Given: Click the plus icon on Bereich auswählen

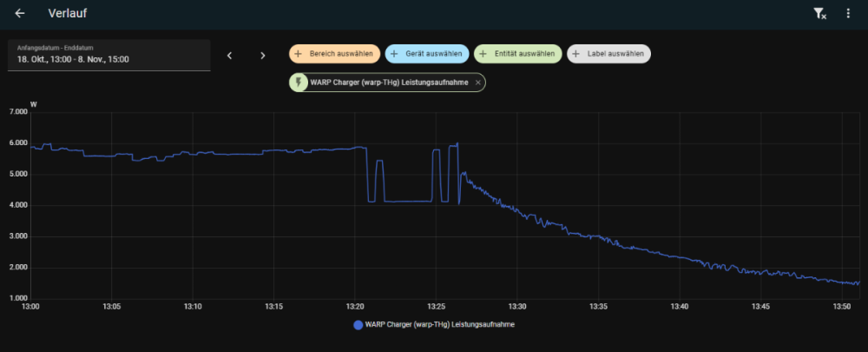Looking at the screenshot, I should 299,54.
